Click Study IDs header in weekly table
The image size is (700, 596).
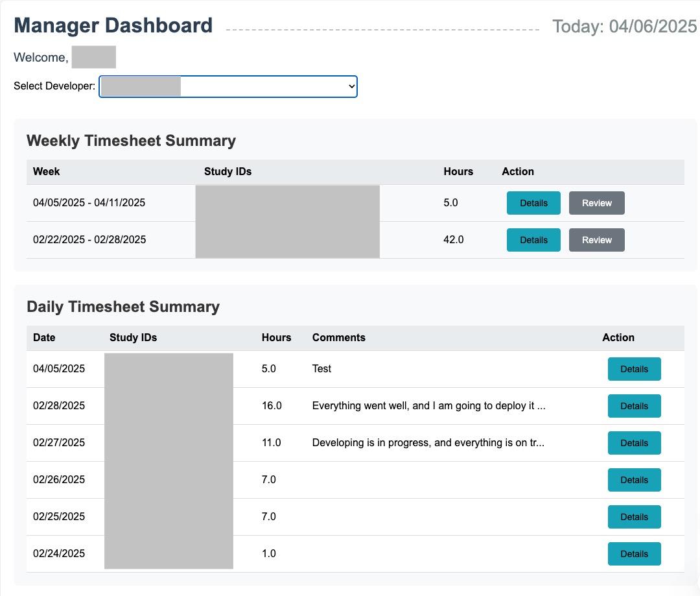(x=227, y=172)
